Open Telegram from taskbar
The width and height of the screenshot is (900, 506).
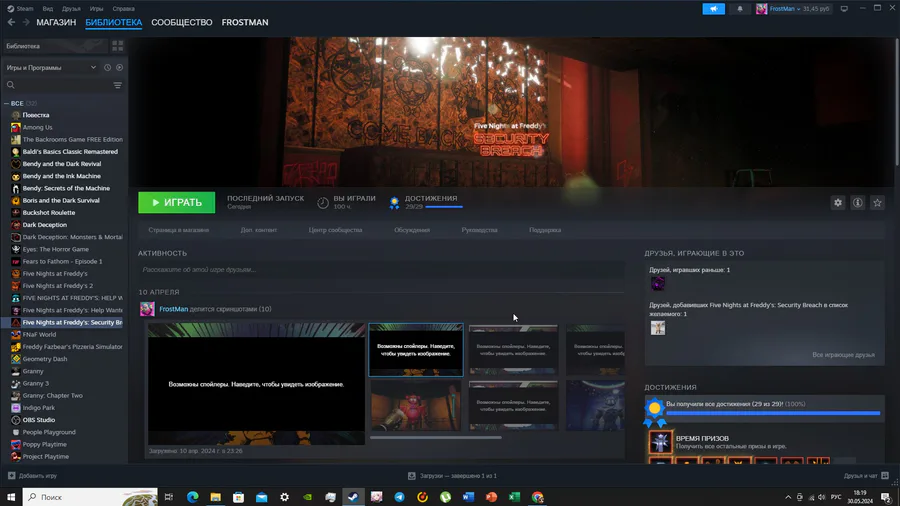[399, 497]
